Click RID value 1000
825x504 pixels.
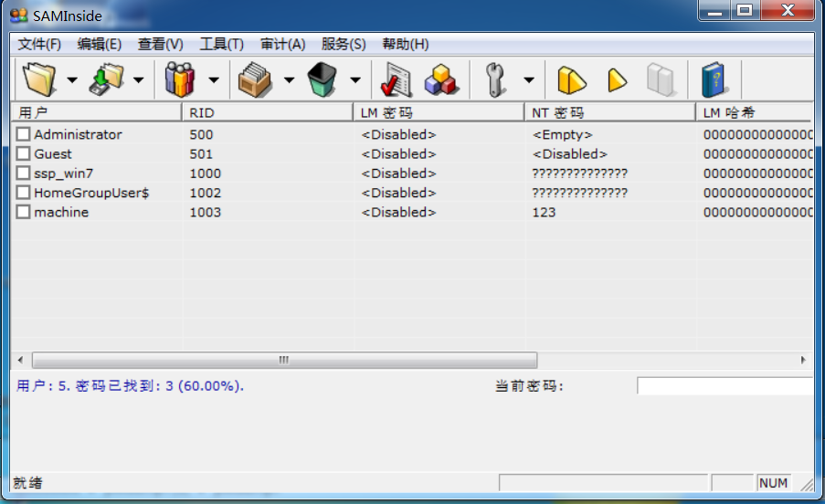pos(206,173)
